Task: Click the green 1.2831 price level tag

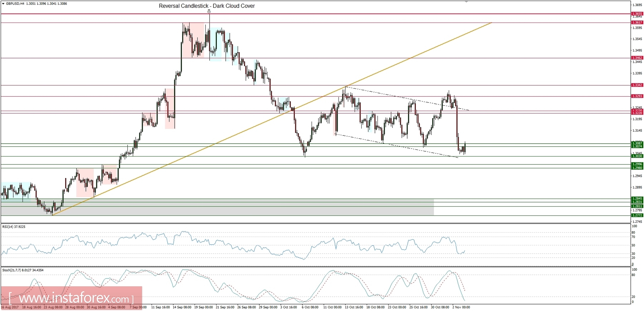Action: [637, 202]
